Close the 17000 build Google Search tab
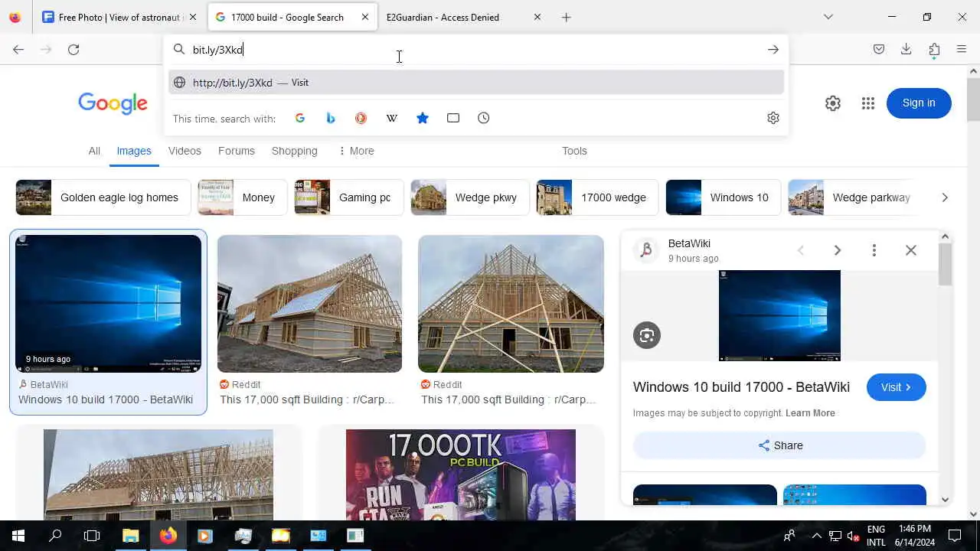 365,17
